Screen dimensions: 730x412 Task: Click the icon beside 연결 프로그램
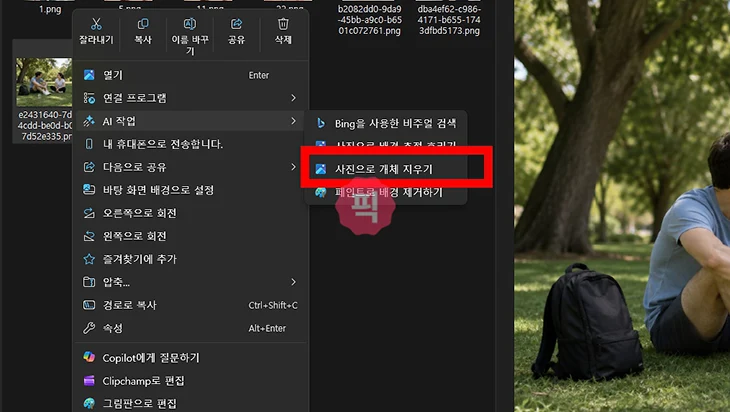(89, 98)
